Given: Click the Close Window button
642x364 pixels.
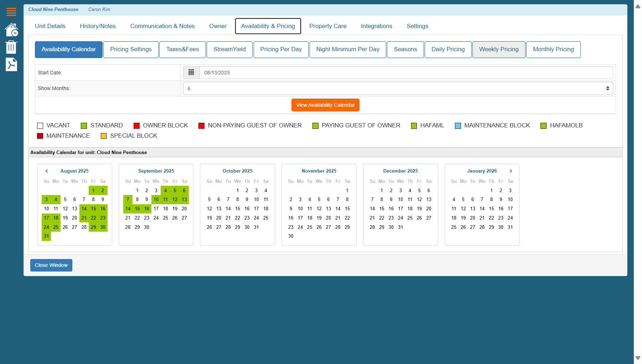Looking at the screenshot, I should coord(51,265).
